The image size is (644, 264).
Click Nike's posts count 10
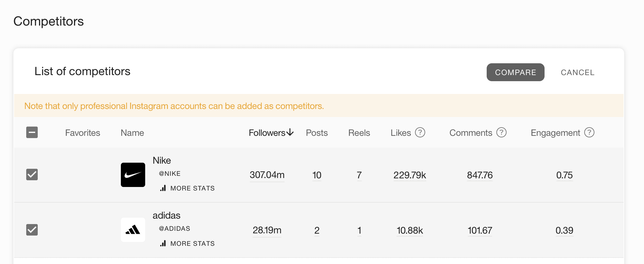317,175
